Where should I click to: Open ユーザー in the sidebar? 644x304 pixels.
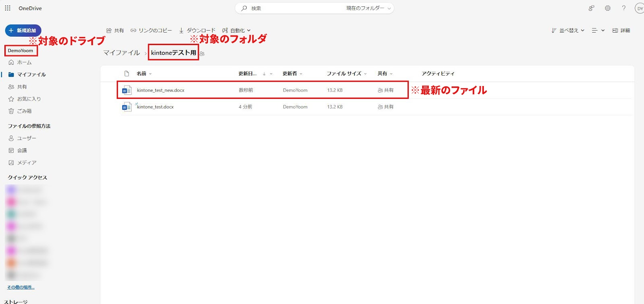coord(27,138)
